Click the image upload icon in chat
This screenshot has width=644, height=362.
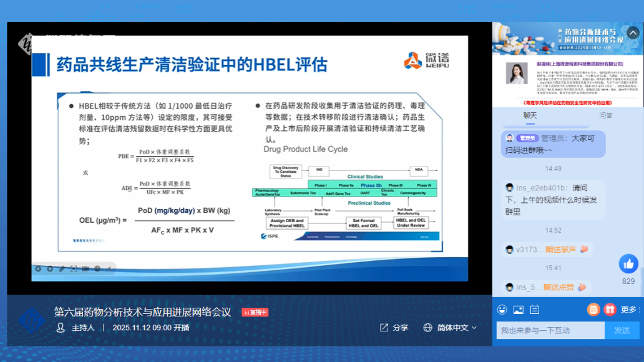(518, 310)
